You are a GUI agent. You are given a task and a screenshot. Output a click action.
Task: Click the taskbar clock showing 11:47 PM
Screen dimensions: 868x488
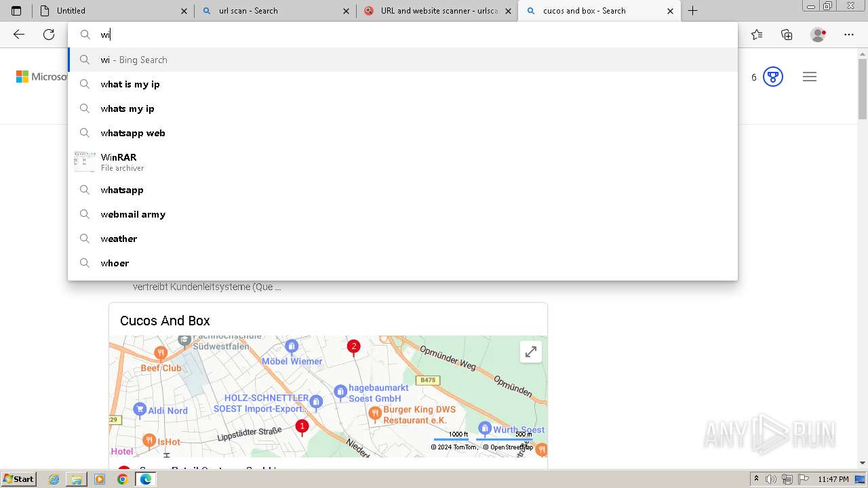tap(833, 479)
